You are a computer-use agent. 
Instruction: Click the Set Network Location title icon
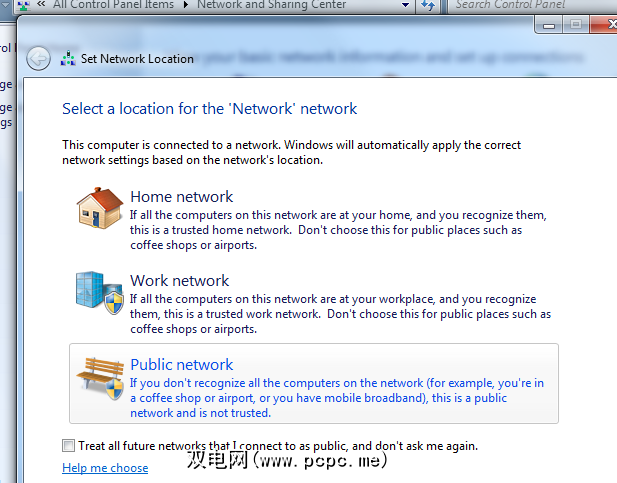tap(68, 58)
